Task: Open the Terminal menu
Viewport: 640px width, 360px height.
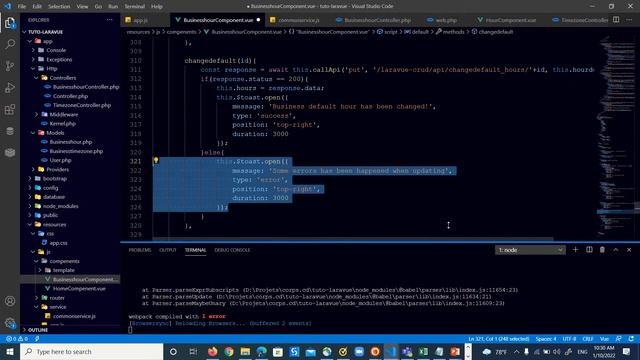Action: point(135,7)
